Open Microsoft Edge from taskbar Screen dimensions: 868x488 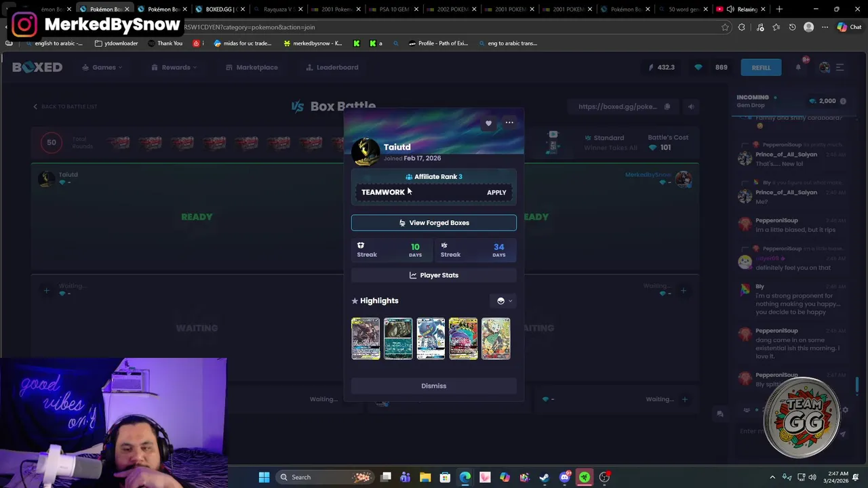coord(465,477)
